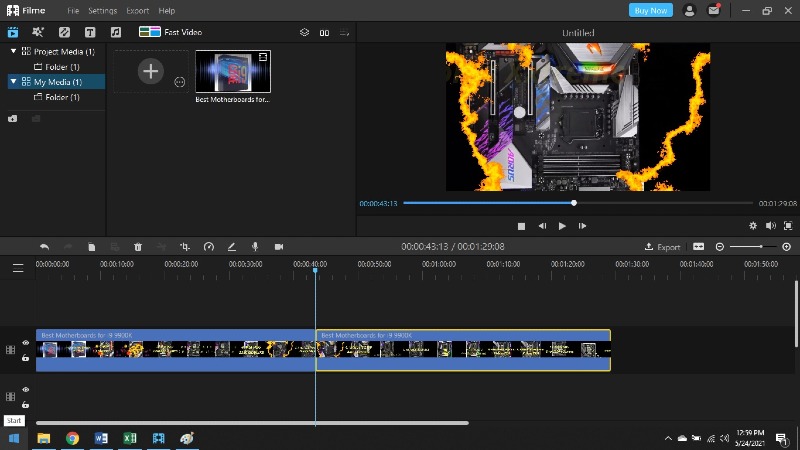Open the Text tab icon
The image size is (800, 450).
click(90, 32)
